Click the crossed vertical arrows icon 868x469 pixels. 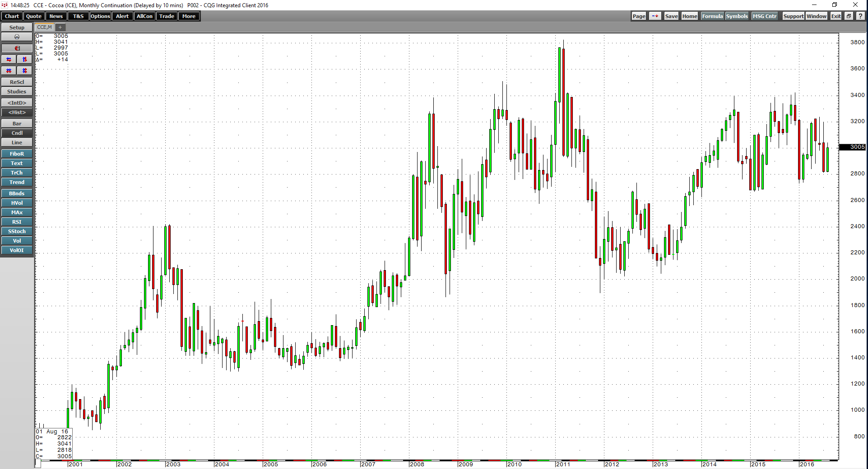point(25,71)
